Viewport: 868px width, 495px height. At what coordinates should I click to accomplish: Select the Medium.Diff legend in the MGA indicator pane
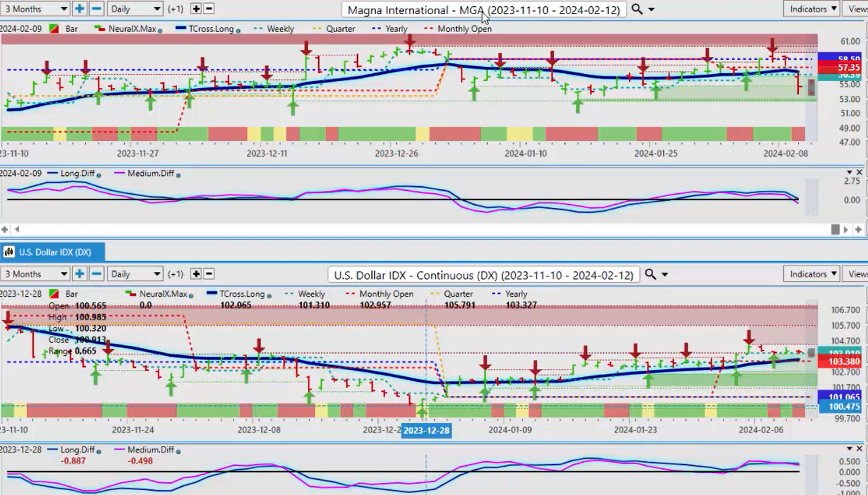[147, 174]
